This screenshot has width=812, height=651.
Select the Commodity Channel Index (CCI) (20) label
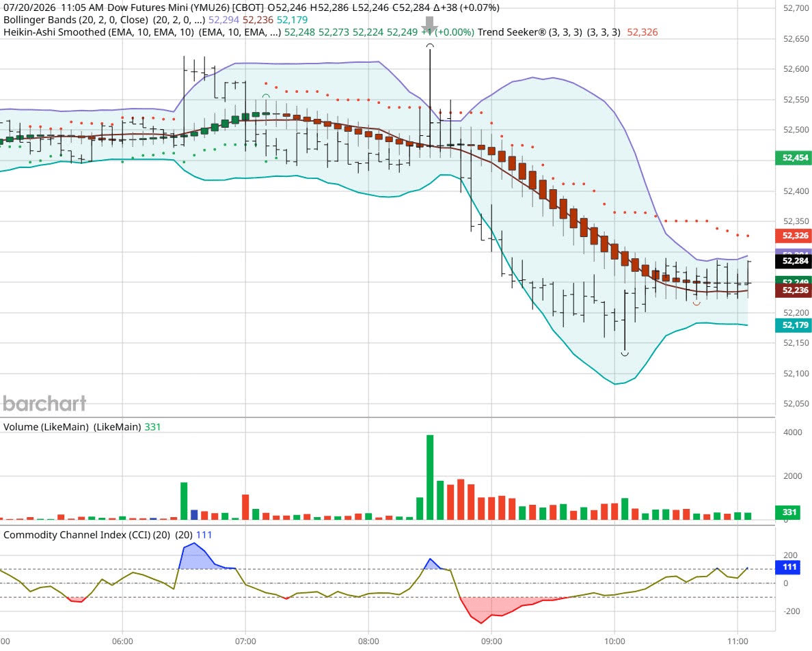(x=87, y=535)
